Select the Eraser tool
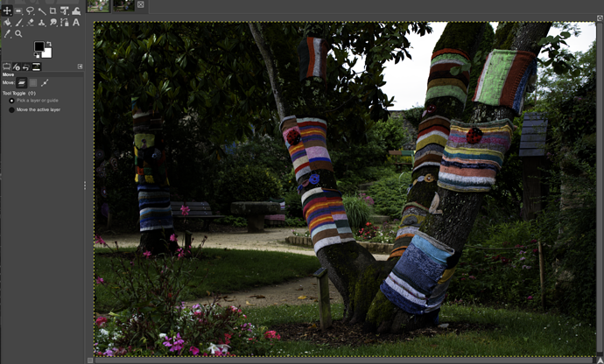This screenshot has height=364, width=604. [x=31, y=23]
